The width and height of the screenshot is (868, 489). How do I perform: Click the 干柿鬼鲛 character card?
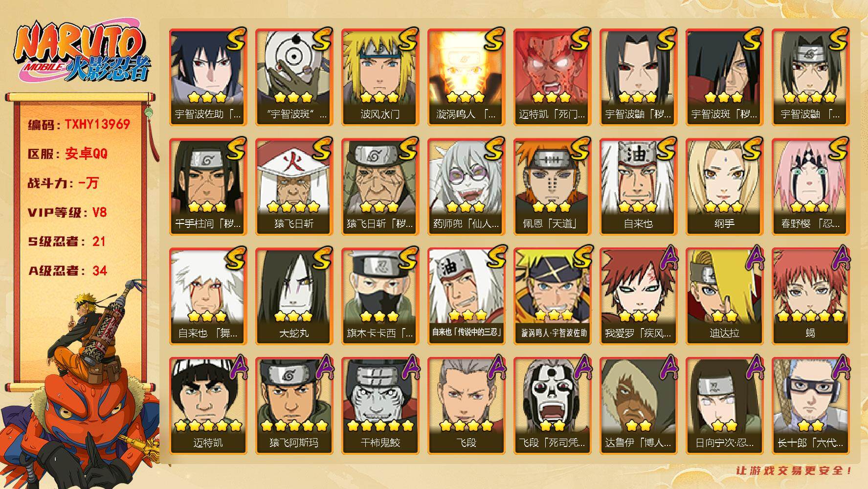(x=380, y=406)
